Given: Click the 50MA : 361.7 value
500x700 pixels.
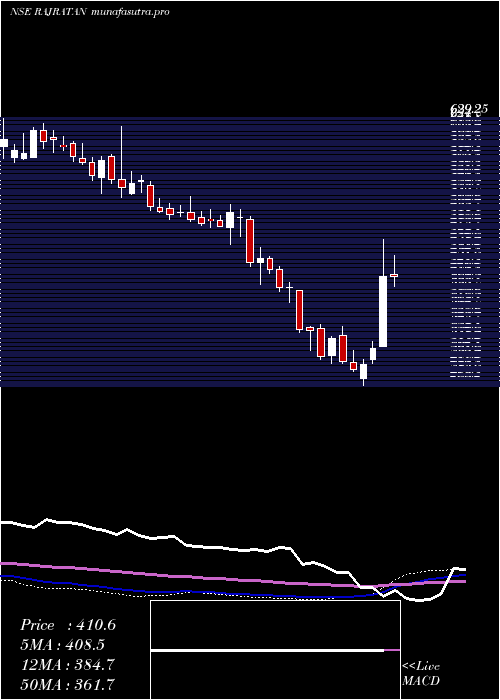Looking at the screenshot, I should (x=67, y=684).
